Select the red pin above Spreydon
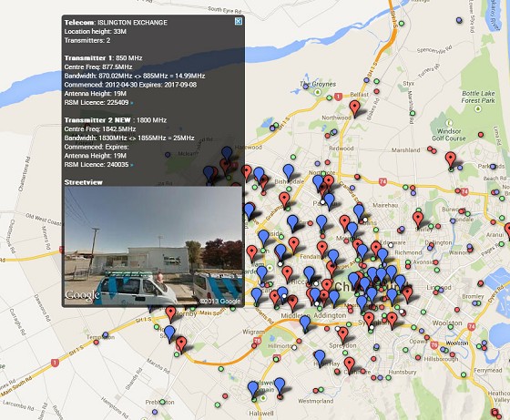The image size is (510, 420). click(342, 335)
